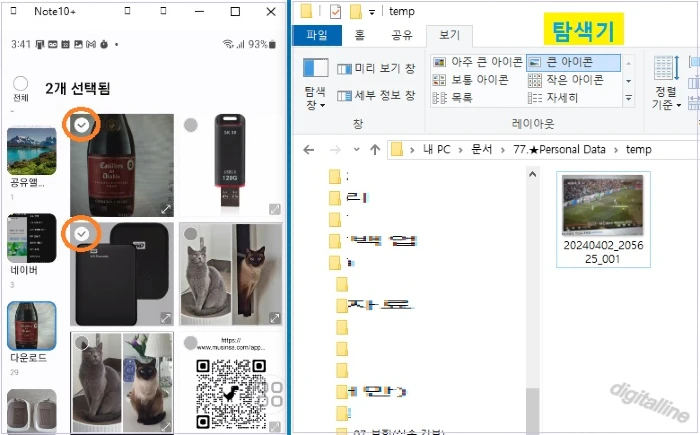Open the 20240402_205625_001 image file
The image size is (700, 435).
point(603,219)
